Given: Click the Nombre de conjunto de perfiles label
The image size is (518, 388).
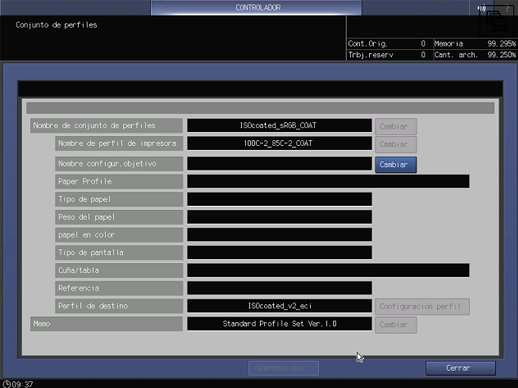Looking at the screenshot, I should [x=106, y=126].
